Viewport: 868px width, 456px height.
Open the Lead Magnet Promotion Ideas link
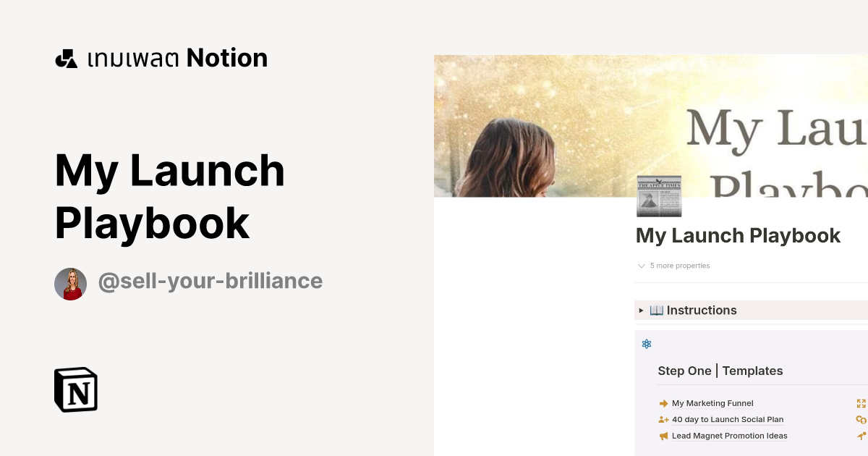tap(730, 436)
